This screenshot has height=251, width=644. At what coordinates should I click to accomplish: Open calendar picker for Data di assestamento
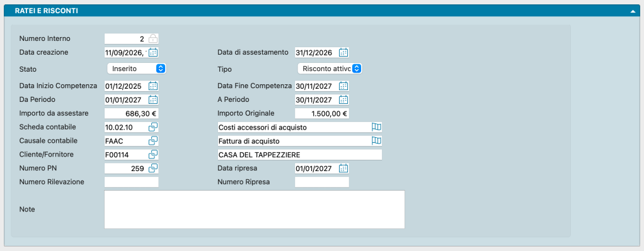coord(343,52)
